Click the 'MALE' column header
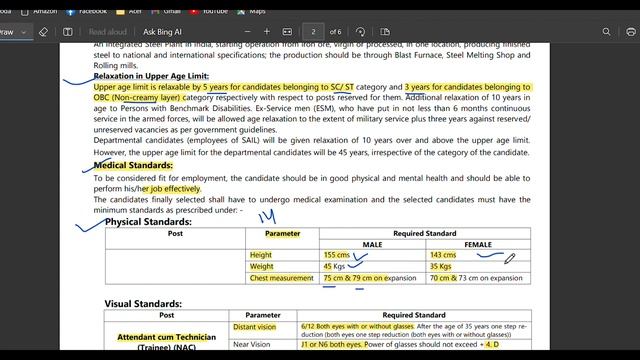Screen dimensions: 640x360 372,244
